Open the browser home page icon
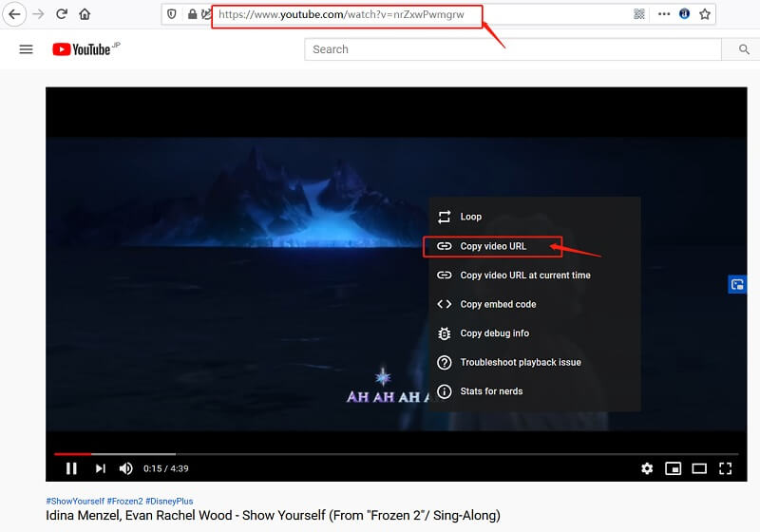Viewport: 760px width, 532px height. (x=85, y=14)
